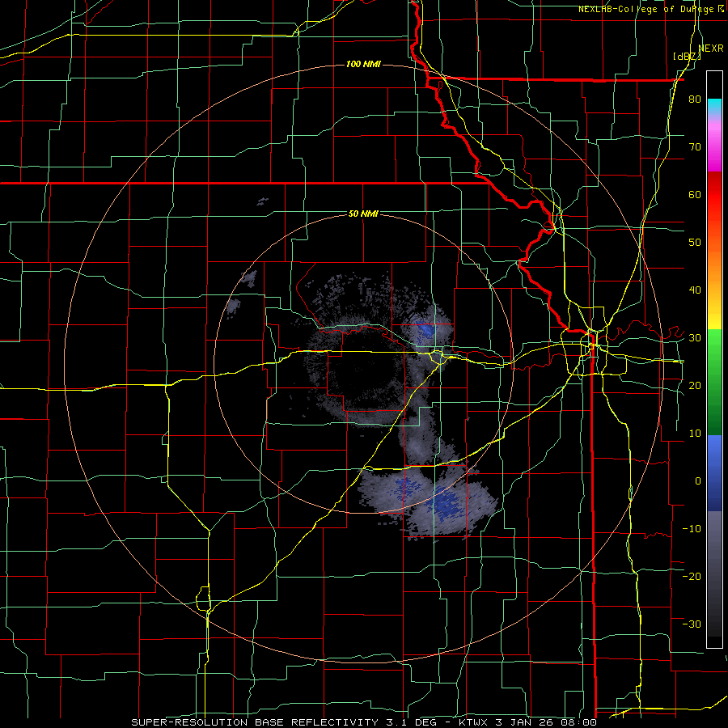Click the blue band of the reflectivity color bar
This screenshot has height=728, width=728.
pos(714,472)
